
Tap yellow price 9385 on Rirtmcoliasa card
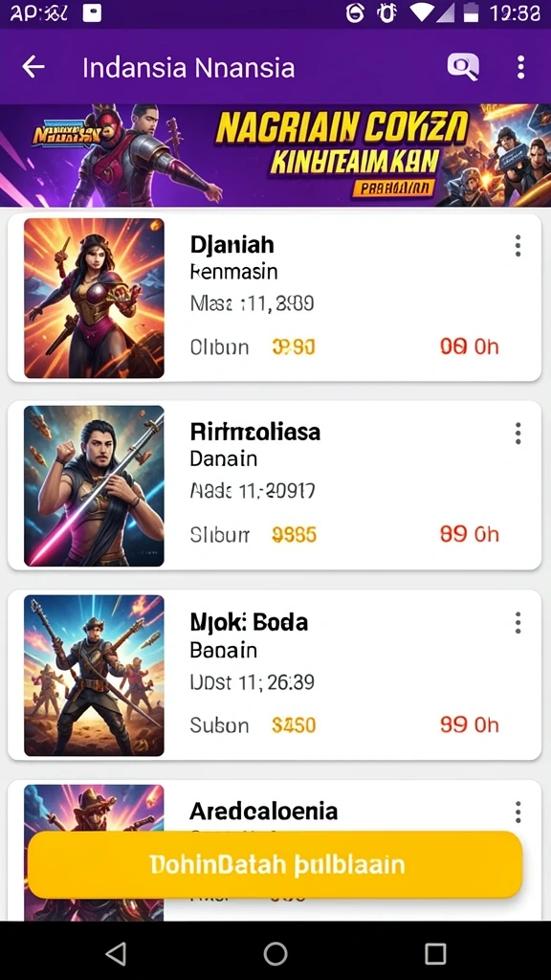click(295, 534)
